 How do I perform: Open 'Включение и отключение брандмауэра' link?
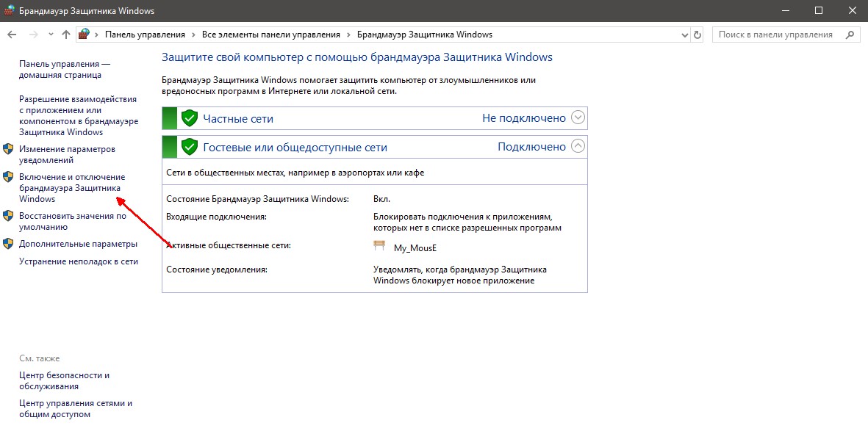tap(72, 188)
